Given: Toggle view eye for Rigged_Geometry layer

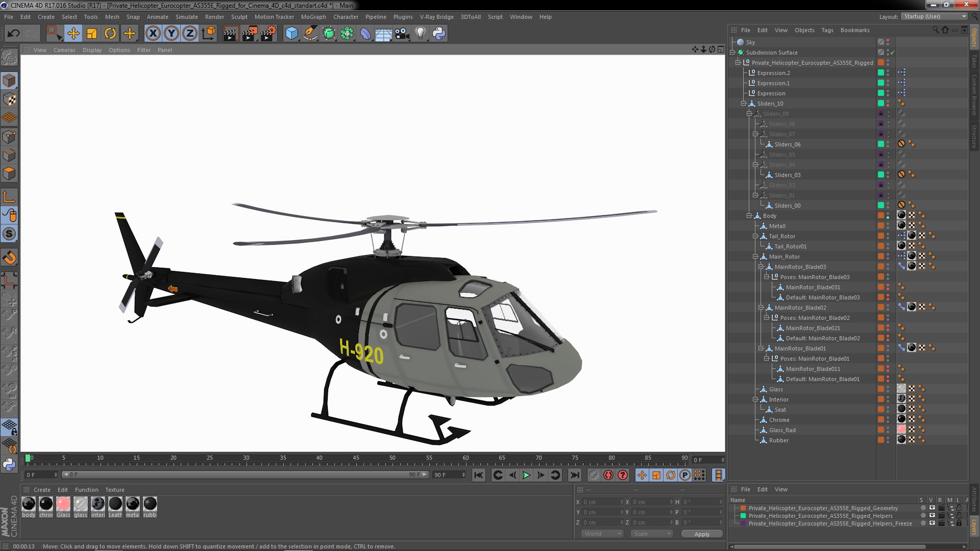Looking at the screenshot, I should (x=932, y=508).
